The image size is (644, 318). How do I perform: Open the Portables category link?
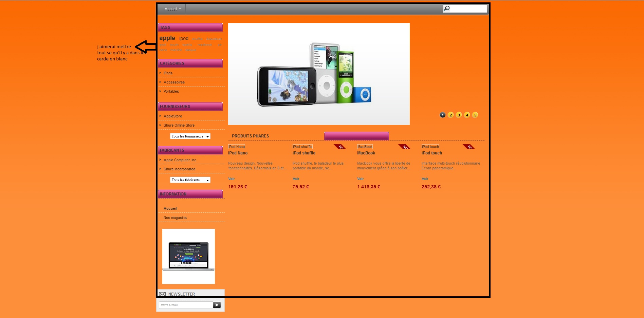coord(171,91)
